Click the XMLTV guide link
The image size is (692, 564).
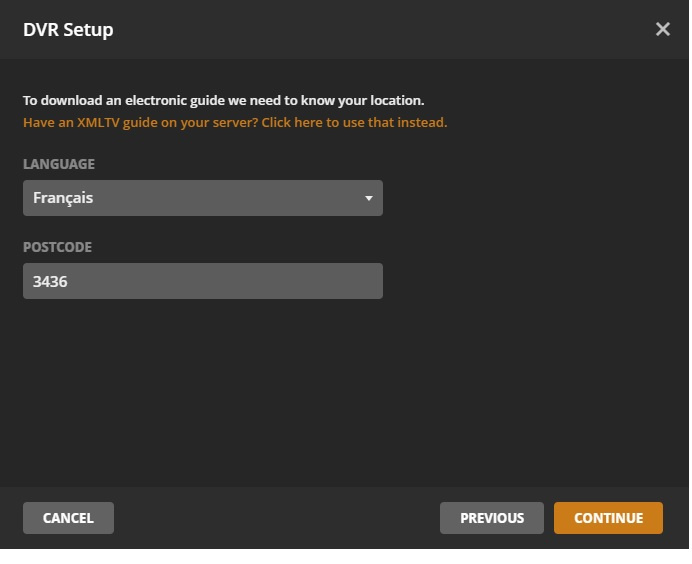pos(235,123)
